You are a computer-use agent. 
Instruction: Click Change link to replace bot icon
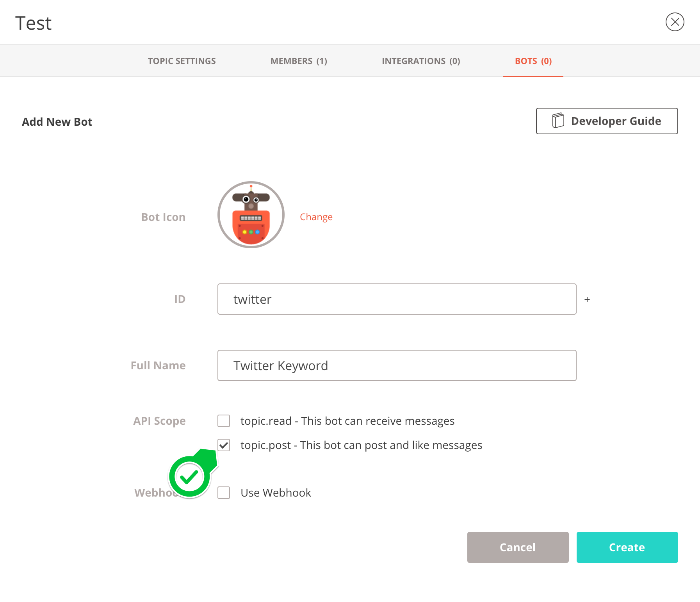coord(316,217)
